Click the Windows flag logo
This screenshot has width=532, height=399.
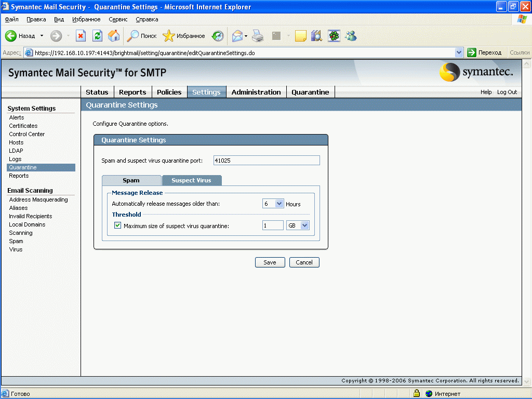coord(522,19)
